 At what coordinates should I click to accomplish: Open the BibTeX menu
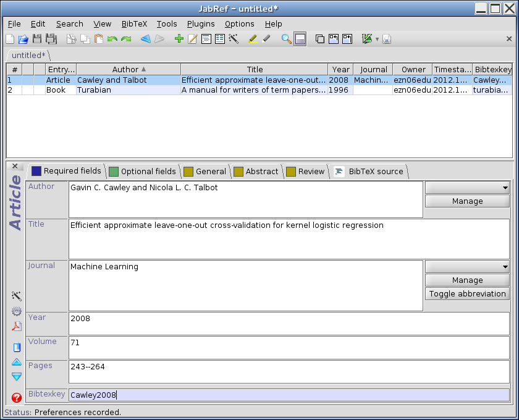134,23
